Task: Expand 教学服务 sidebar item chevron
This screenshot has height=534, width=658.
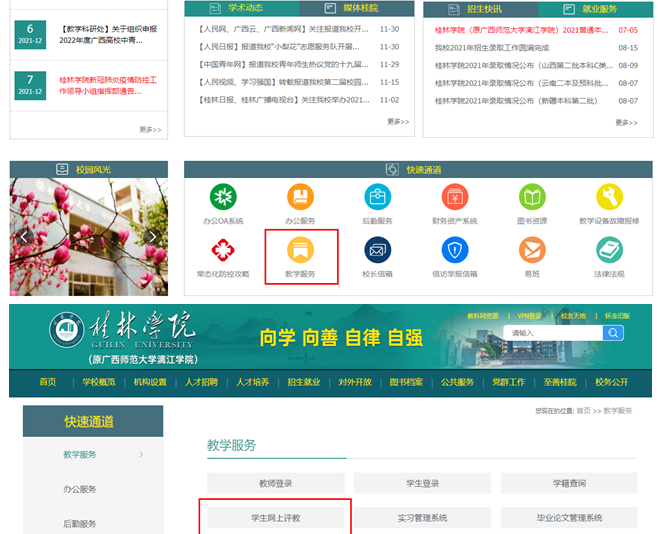Action: coord(141,455)
